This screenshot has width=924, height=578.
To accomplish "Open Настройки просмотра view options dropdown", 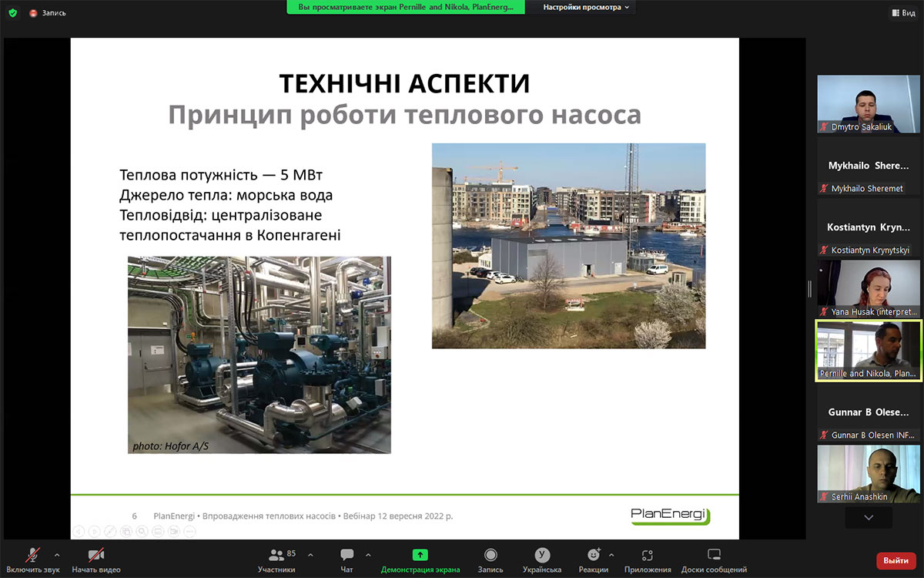I will [x=586, y=7].
